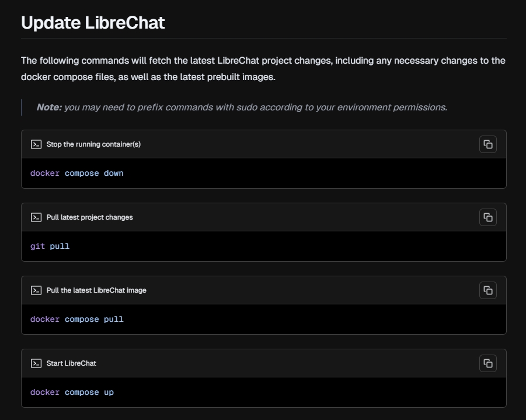Viewport: 526px width, 420px height.
Task: Click the 'Start LibreChat' block title
Action: pos(71,363)
